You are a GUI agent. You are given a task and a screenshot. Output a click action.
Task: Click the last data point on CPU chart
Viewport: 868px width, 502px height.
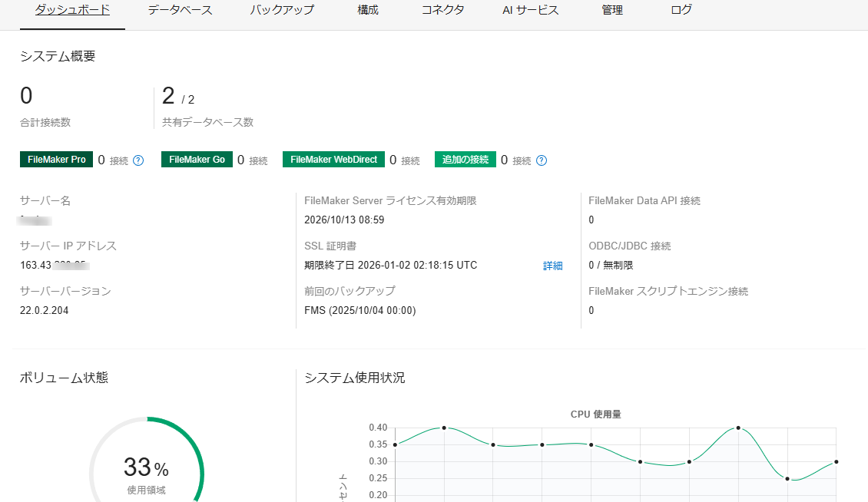pos(836,461)
